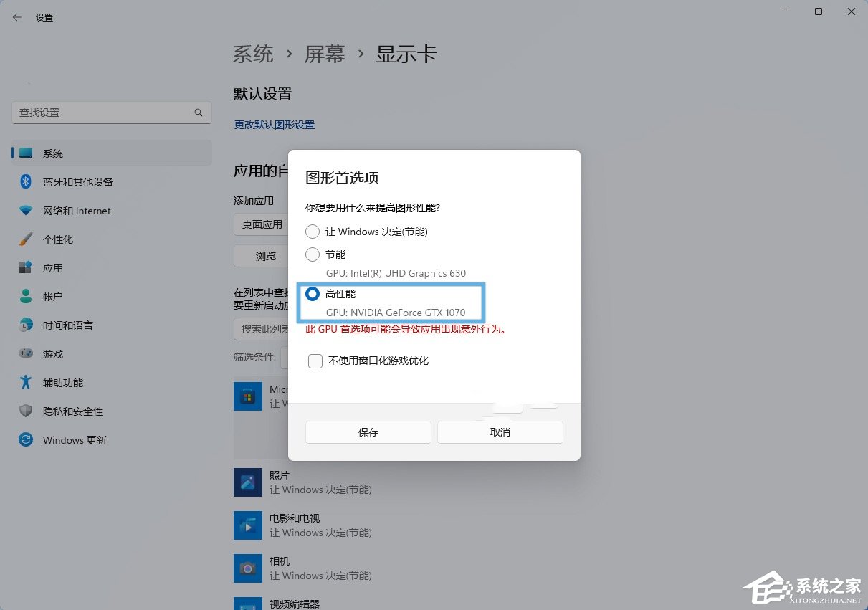The width and height of the screenshot is (868, 610).
Task: Save the graphics preference with 保存 button
Action: coord(368,432)
